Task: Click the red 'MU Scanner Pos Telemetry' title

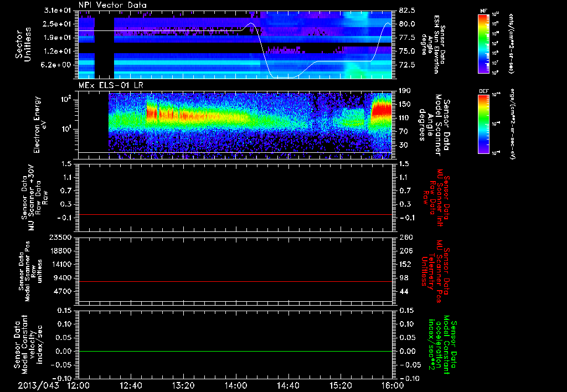Action: coord(436,271)
